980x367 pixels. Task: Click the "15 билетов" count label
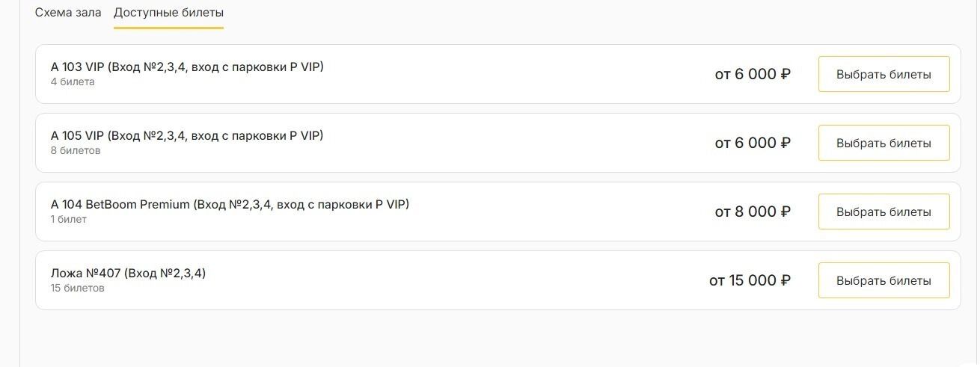[x=78, y=288]
